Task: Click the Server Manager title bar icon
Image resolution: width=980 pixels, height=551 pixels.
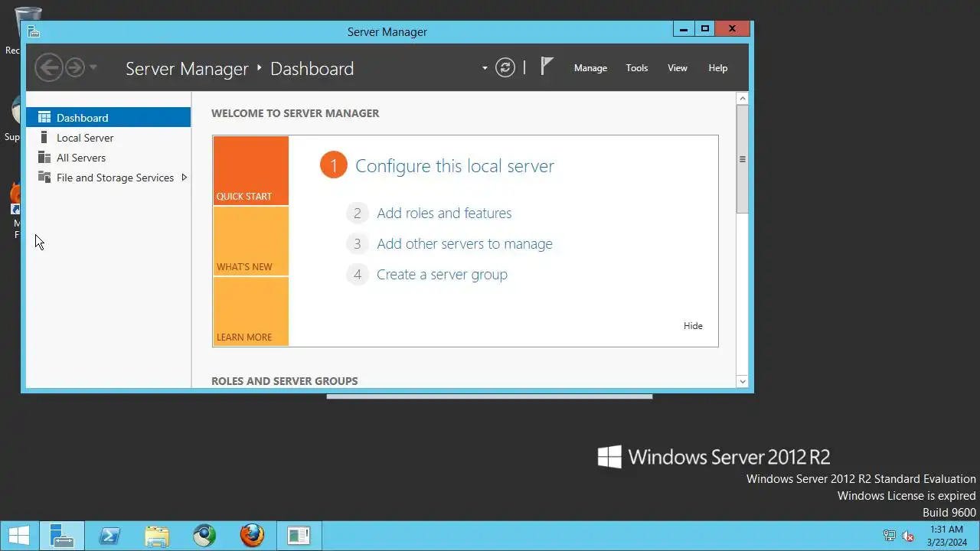Action: pyautogui.click(x=34, y=31)
